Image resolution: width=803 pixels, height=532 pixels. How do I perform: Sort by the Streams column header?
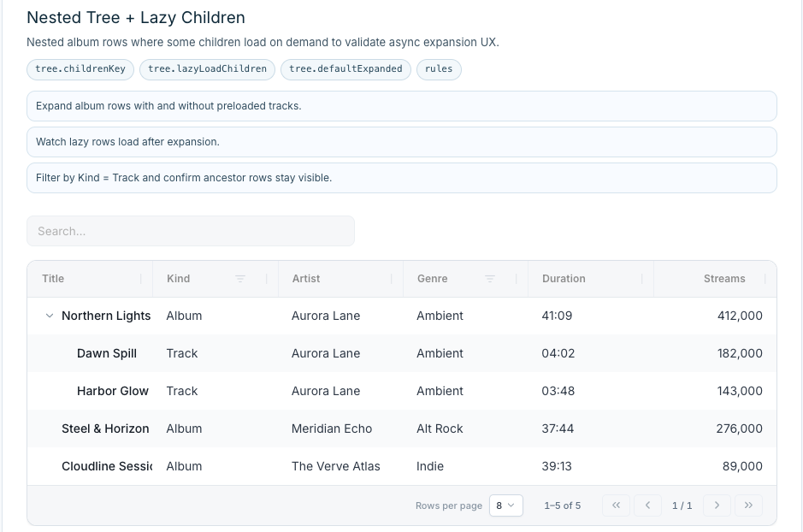click(x=724, y=279)
